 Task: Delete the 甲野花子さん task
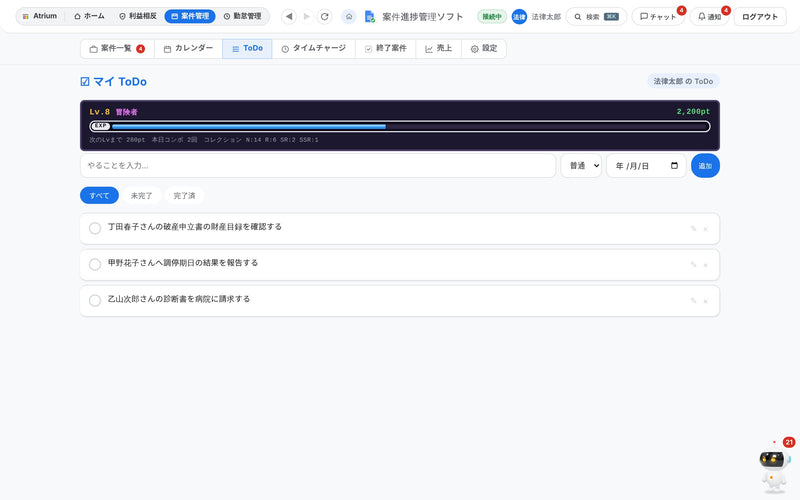click(x=706, y=265)
